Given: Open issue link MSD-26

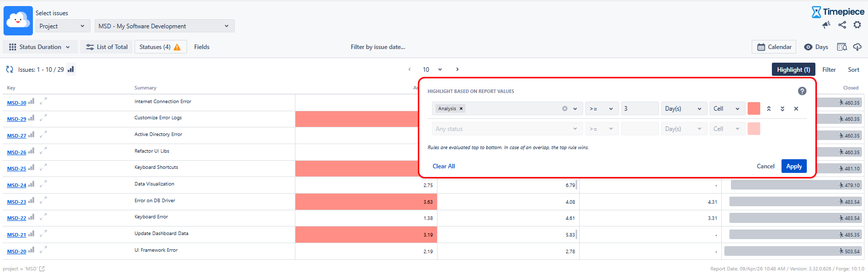Looking at the screenshot, I should (16, 152).
